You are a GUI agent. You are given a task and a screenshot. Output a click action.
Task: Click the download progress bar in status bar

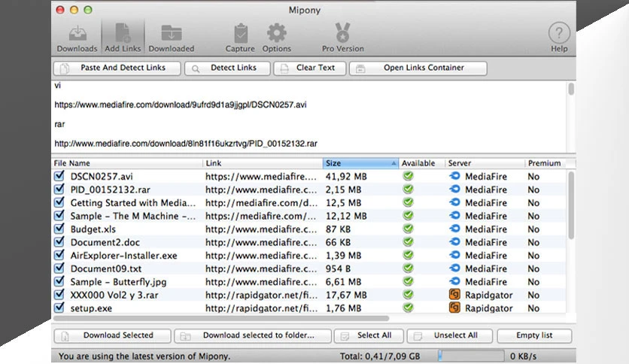tap(470, 356)
